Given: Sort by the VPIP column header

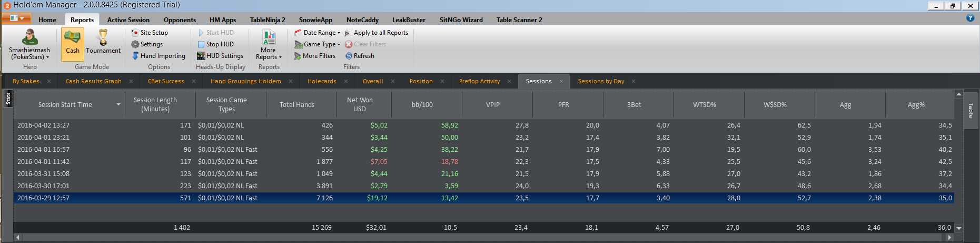Looking at the screenshot, I should coord(493,104).
